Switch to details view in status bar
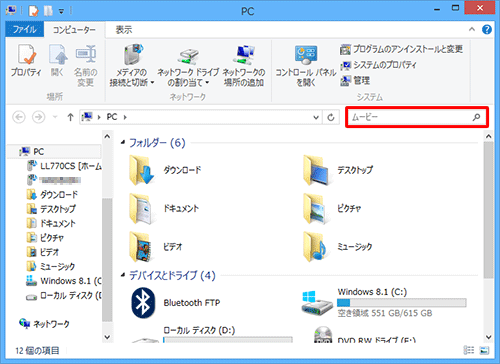Image resolution: width=500 pixels, height=364 pixels. click(x=469, y=350)
